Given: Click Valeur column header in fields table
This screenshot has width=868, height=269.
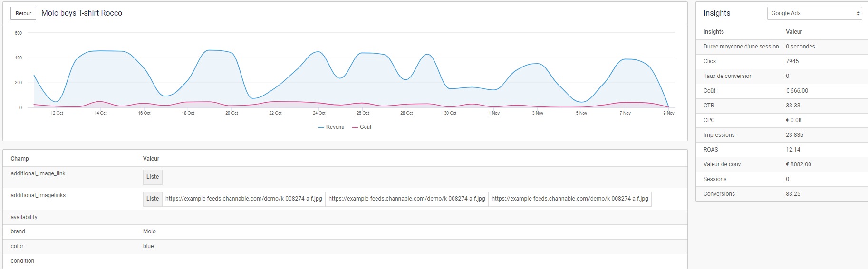Looking at the screenshot, I should tap(151, 159).
